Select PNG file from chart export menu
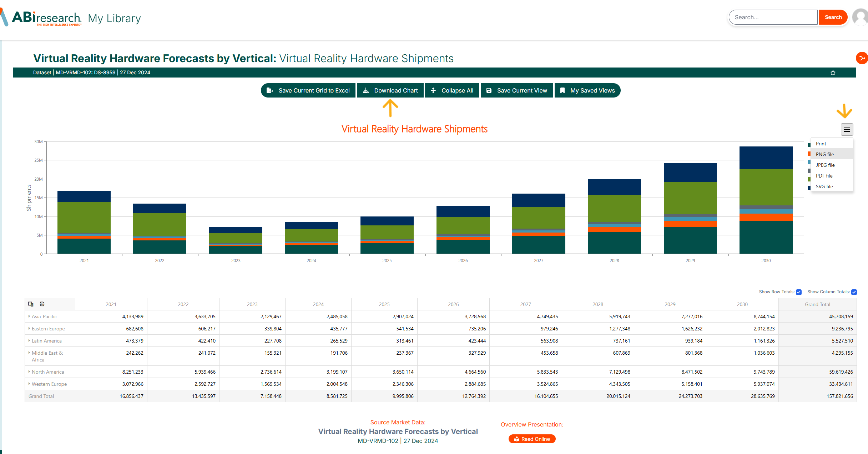Viewport: 868px width, 454px height. pyautogui.click(x=825, y=154)
